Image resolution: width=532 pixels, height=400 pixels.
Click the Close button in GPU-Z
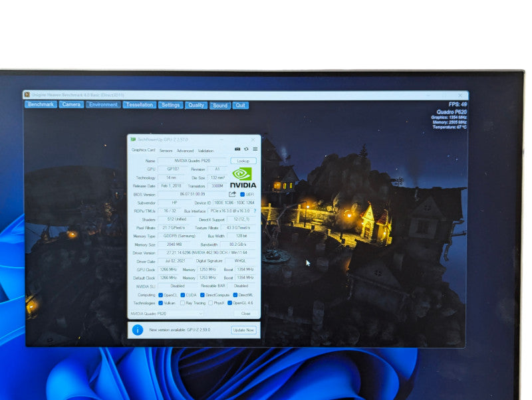click(x=245, y=314)
